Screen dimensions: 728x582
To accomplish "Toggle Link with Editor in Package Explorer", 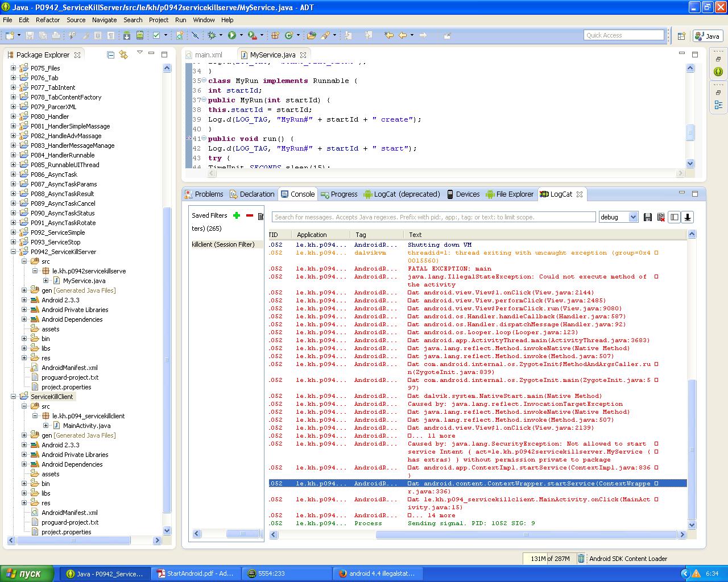I will [123, 55].
